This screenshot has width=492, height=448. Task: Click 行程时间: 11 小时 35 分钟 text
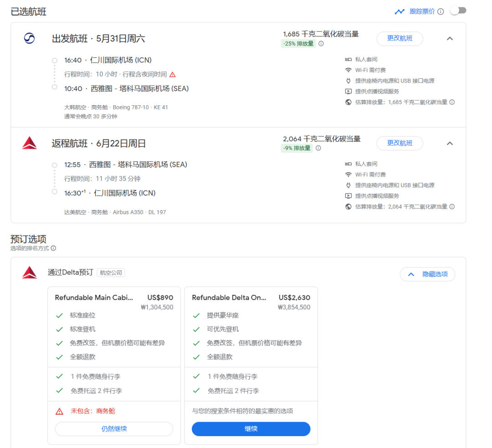[102, 179]
